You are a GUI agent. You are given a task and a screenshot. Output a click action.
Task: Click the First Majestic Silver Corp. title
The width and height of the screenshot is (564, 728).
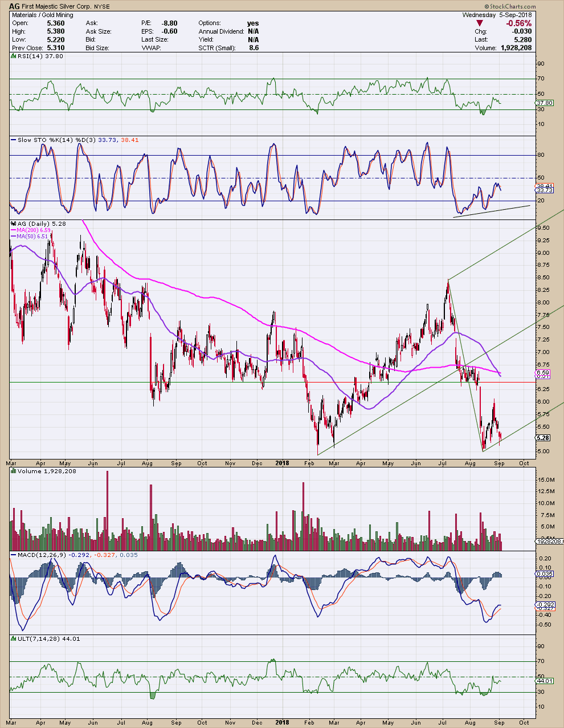[57, 7]
